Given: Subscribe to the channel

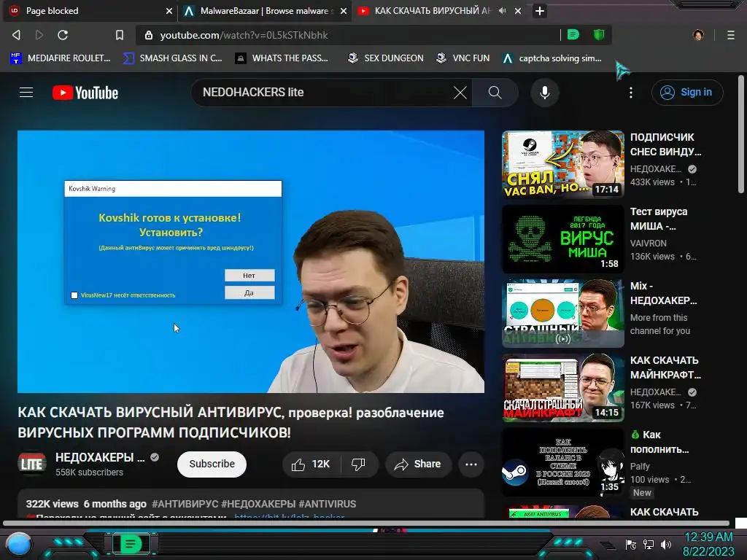Looking at the screenshot, I should pyautogui.click(x=212, y=464).
